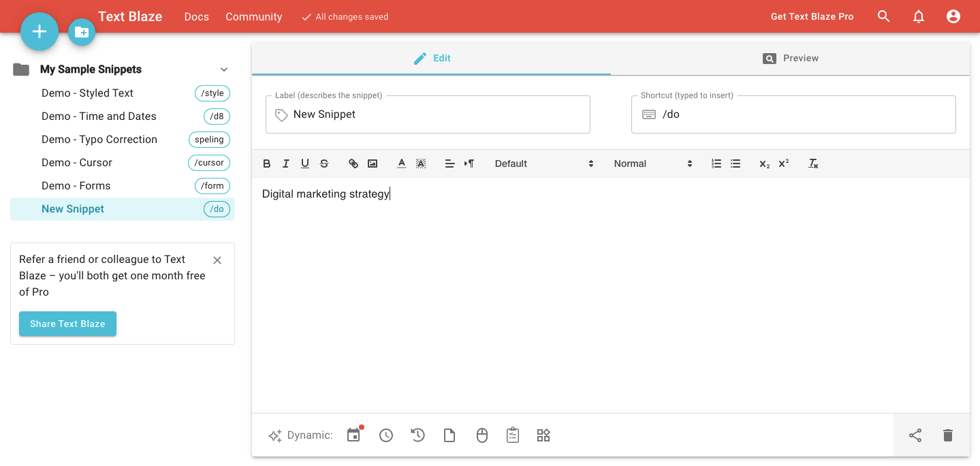Click the Share Text Blaze button

67,324
